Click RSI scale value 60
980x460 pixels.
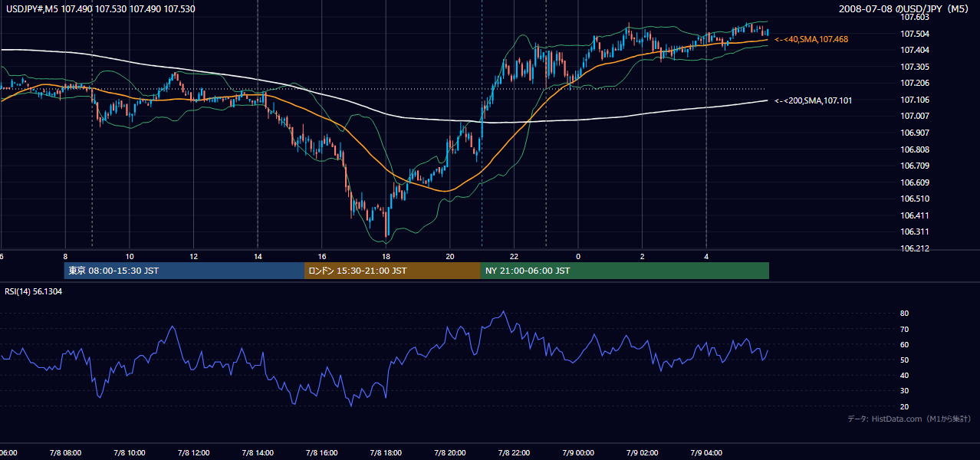(x=905, y=344)
